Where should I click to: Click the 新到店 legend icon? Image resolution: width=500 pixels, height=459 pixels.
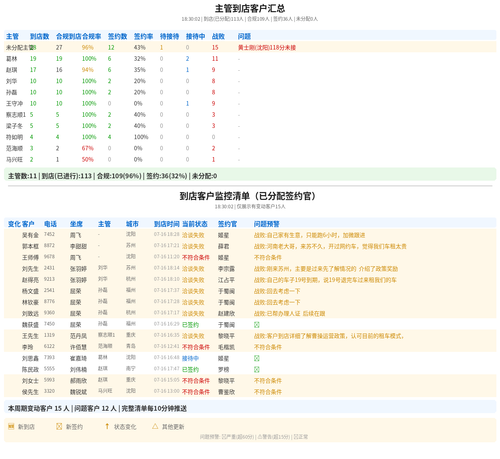(x=11, y=426)
